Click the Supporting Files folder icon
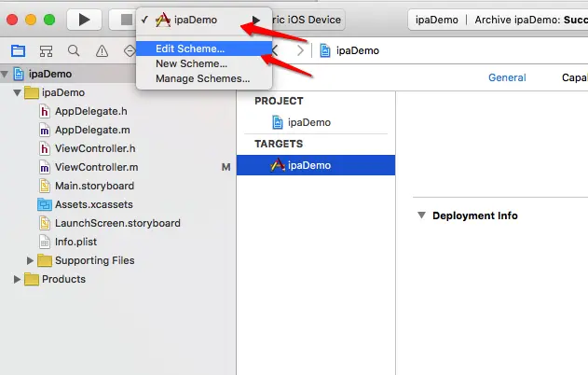 (45, 260)
